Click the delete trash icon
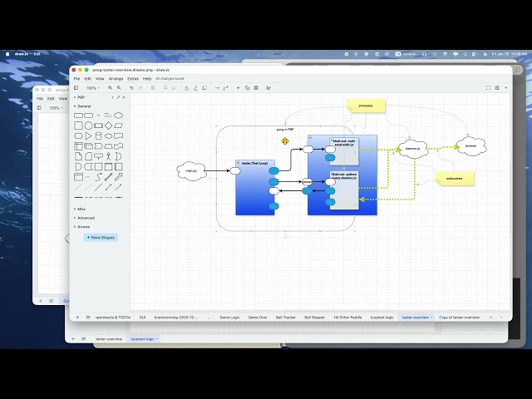The height and width of the screenshot is (399, 532). pyautogui.click(x=153, y=88)
